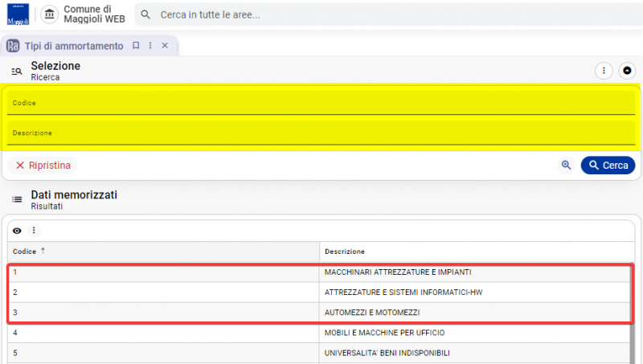Toggle column visibility with the eye icon
The height and width of the screenshot is (364, 643).
pyautogui.click(x=17, y=231)
